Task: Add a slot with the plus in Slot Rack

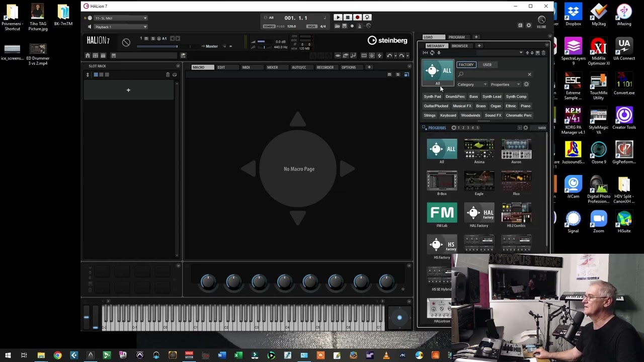Action: click(128, 90)
